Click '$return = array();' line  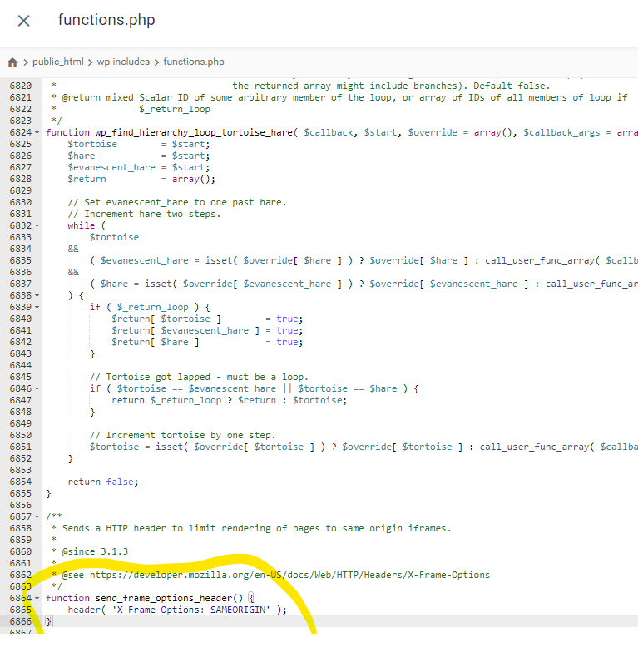click(x=141, y=179)
